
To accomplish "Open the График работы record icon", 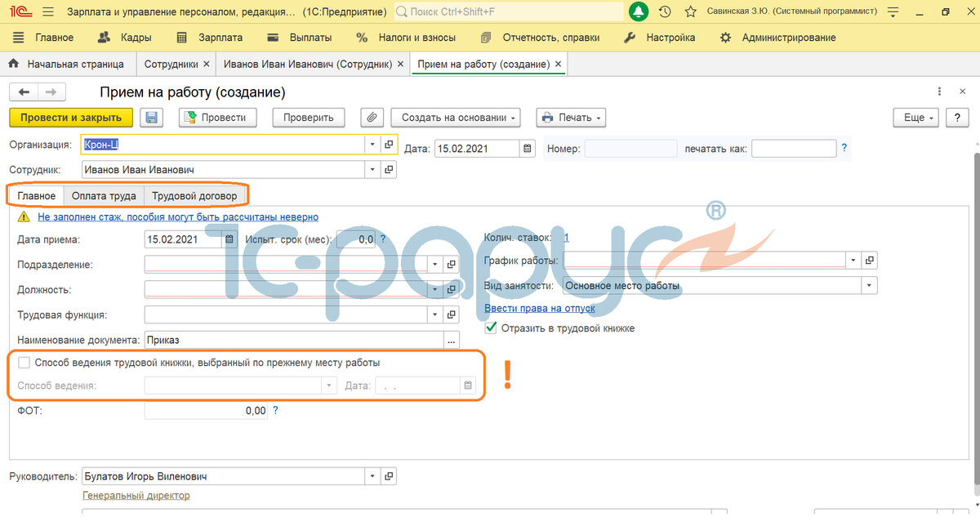I will (870, 261).
